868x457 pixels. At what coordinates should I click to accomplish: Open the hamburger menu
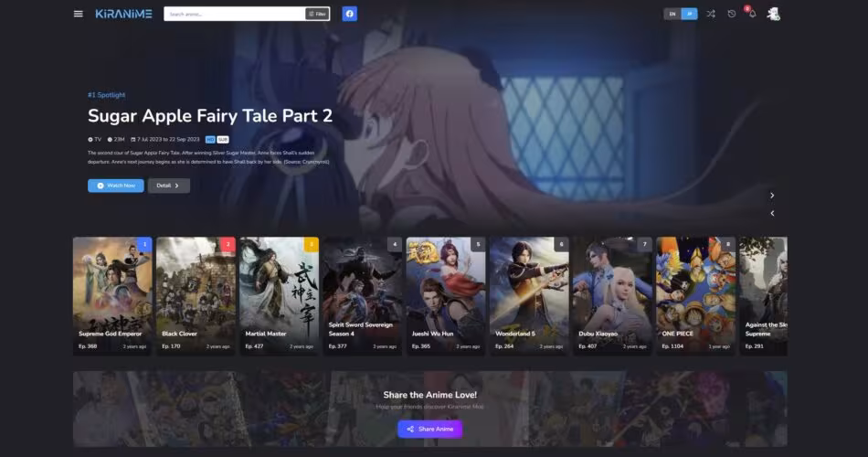click(78, 14)
